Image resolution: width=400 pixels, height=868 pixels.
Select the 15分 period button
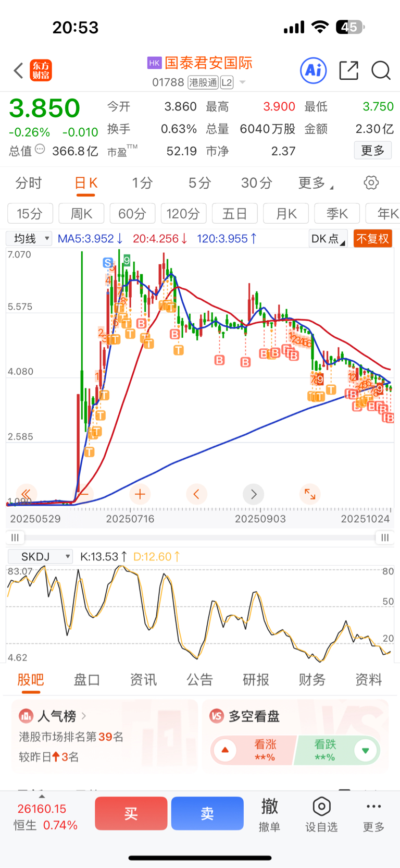pyautogui.click(x=30, y=214)
